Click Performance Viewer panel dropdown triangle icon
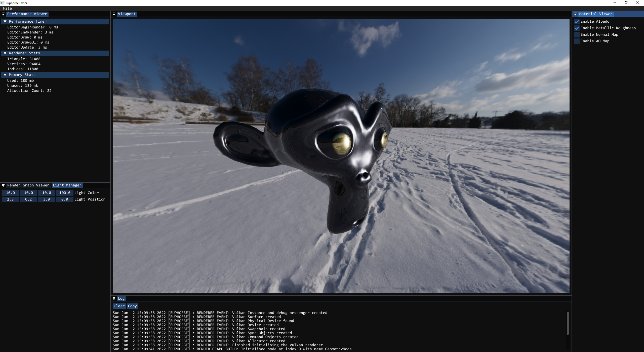Viewport: 644px width, 352px height. (x=3, y=14)
